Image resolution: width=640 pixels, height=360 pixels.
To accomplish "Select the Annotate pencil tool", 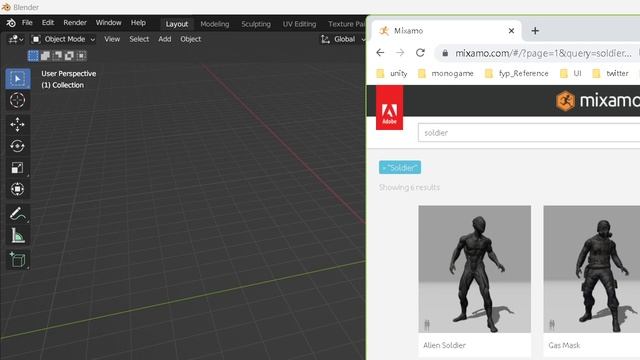I will [x=18, y=213].
